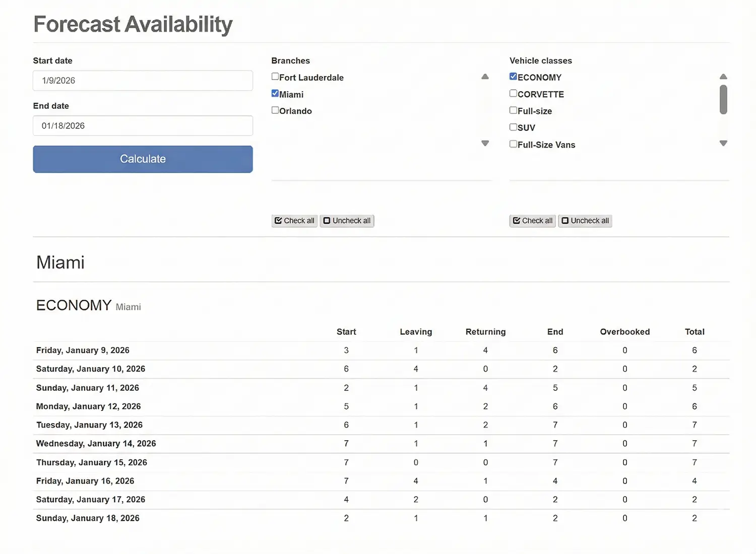756x554 pixels.
Task: Check the Full-size vehicle class
Action: coord(513,109)
